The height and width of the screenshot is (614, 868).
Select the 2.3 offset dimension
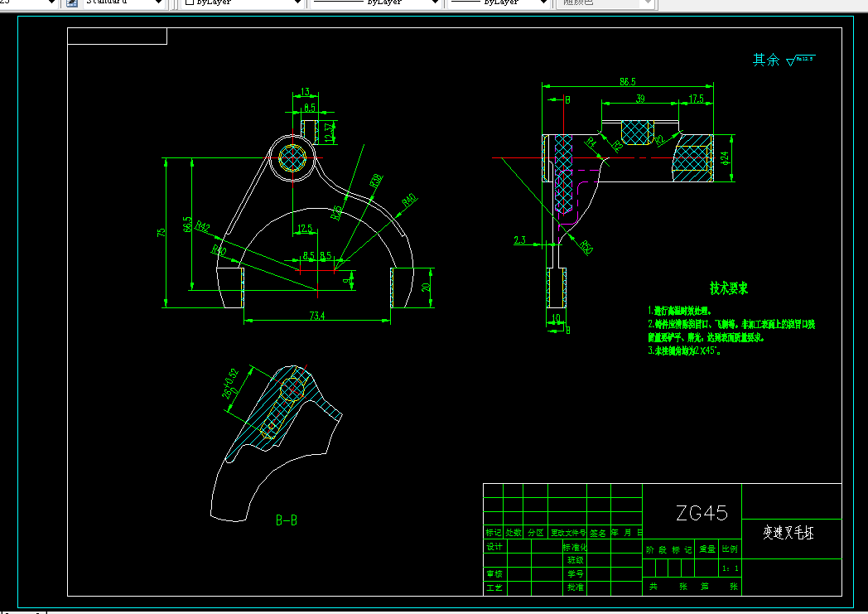[x=520, y=239]
